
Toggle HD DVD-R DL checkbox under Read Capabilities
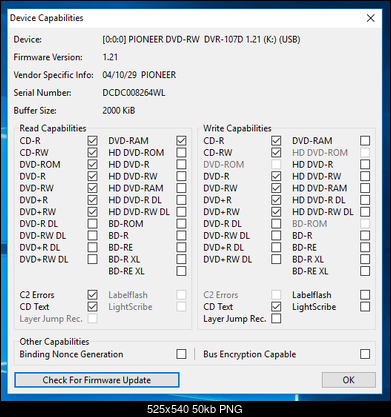(x=181, y=200)
